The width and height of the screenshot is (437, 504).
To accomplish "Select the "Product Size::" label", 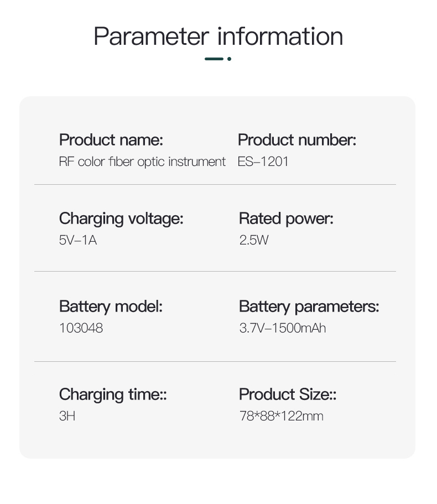I will click(x=288, y=394).
